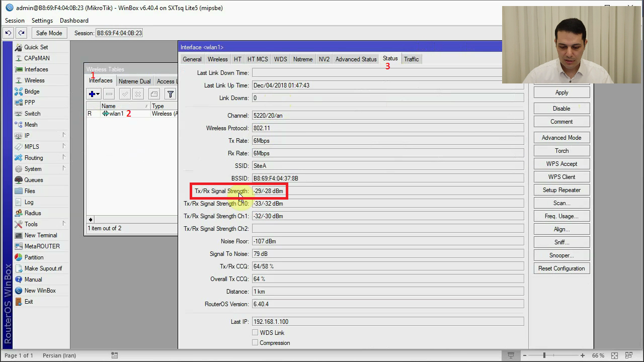Open the Manual sidebar entry
The width and height of the screenshot is (644, 362).
tap(33, 280)
